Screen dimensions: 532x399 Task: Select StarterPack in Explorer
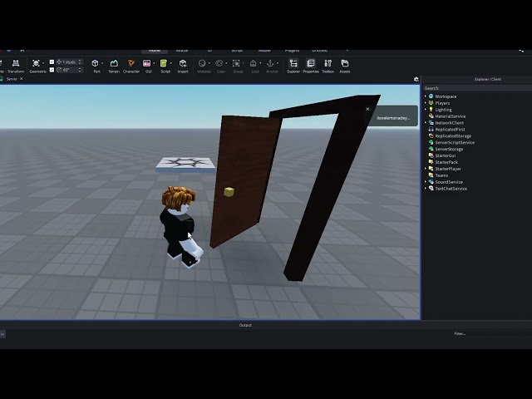446,162
